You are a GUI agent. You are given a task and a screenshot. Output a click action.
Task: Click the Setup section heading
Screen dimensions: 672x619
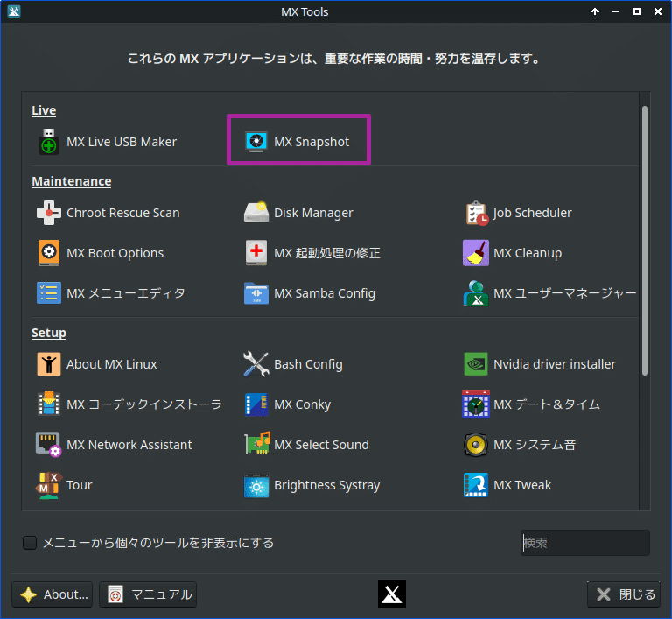(49, 333)
